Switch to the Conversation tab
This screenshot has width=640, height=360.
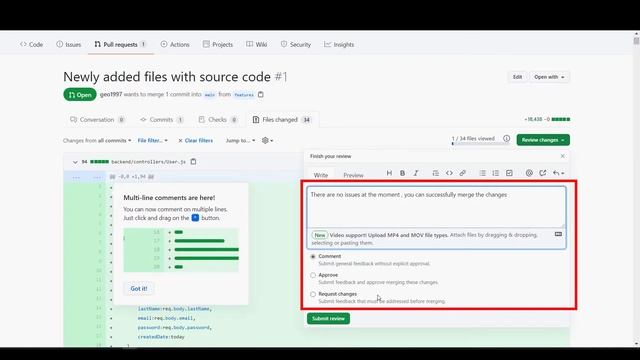coord(97,120)
